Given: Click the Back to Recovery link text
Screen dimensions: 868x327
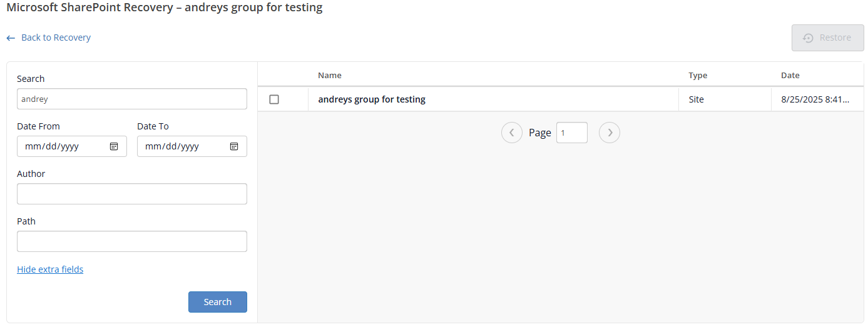Looking at the screenshot, I should coord(56,38).
